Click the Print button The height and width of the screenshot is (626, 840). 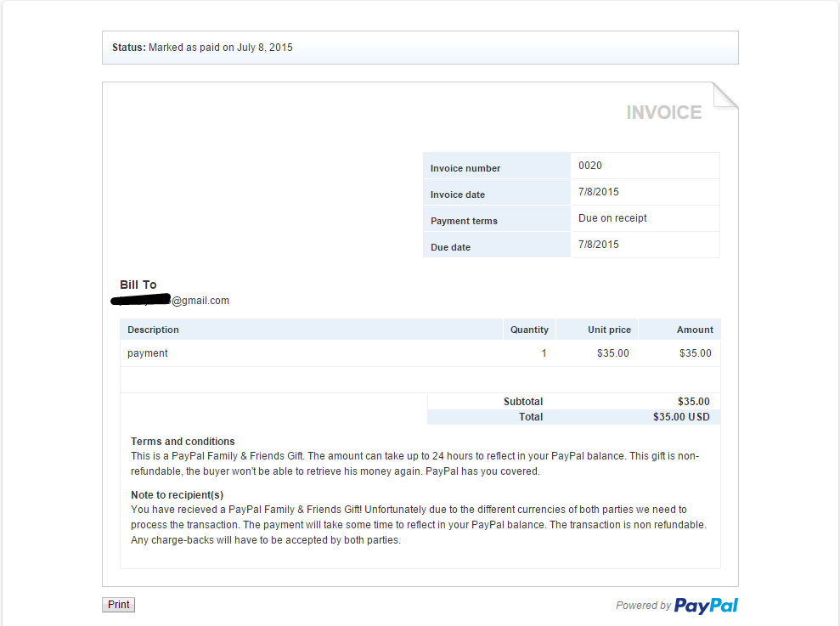click(118, 605)
